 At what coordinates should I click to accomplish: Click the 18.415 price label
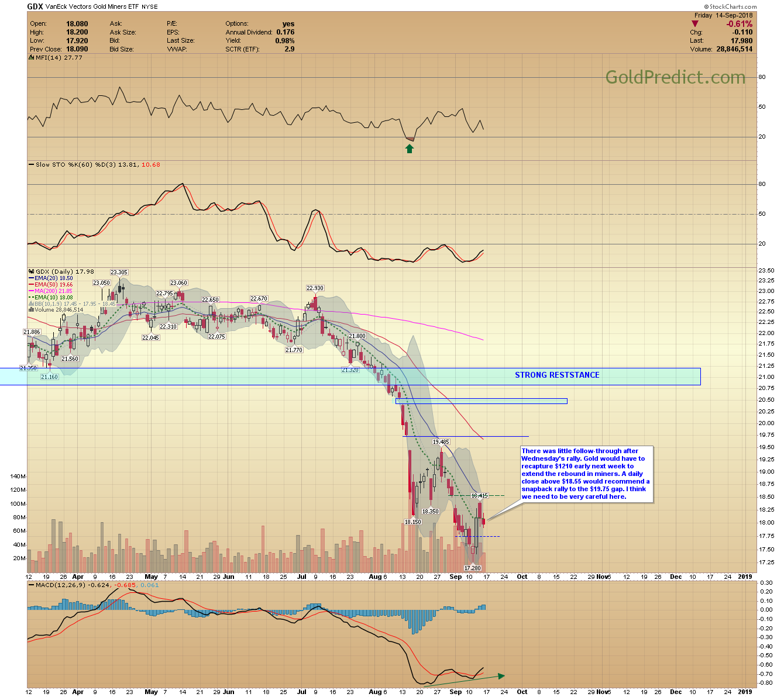(479, 496)
